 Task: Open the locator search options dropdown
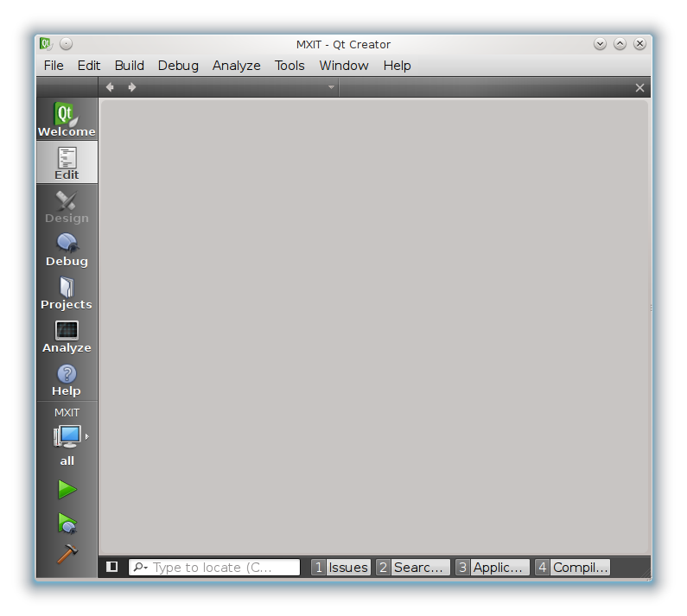(x=140, y=568)
